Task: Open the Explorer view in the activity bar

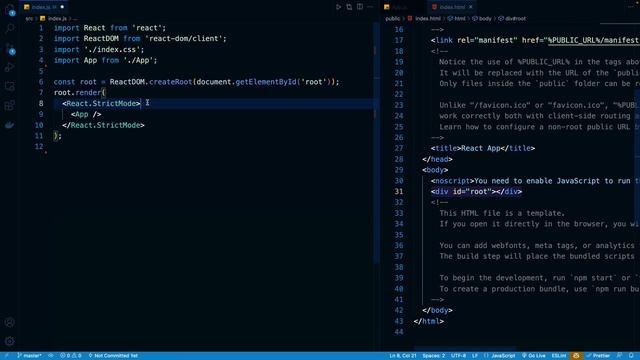Action: [x=10, y=9]
